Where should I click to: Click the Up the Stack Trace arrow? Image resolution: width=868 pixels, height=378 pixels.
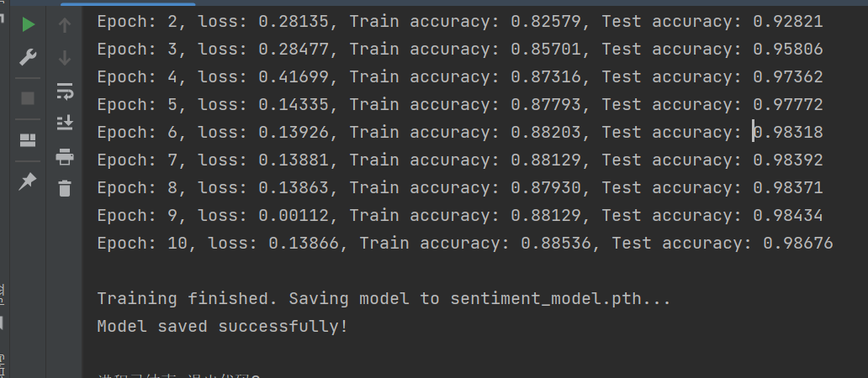pos(65,25)
